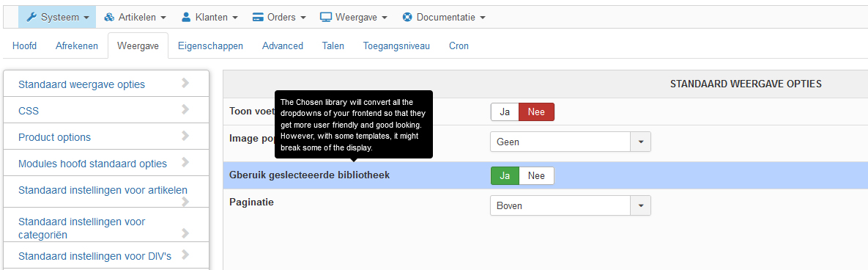The width and height of the screenshot is (868, 270).
Task: Click chevron next to Standaard instellingen voor DIV's
Action: coord(185,255)
